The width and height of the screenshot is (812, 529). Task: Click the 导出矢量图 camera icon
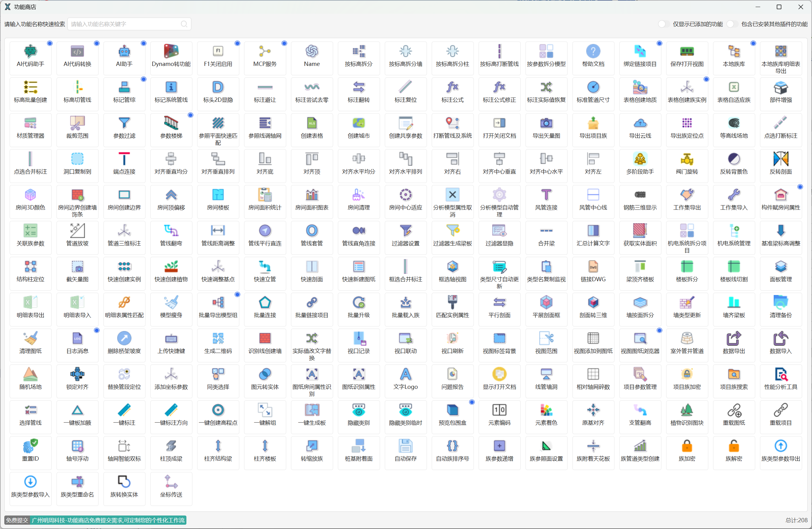click(546, 123)
